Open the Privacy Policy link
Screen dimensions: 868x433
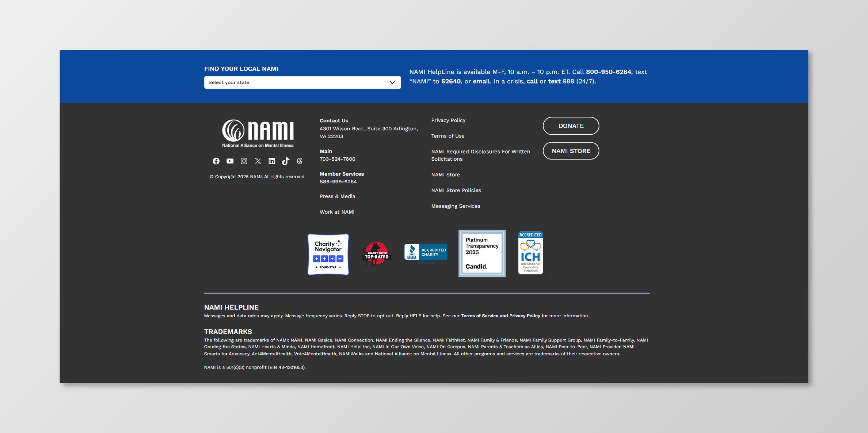coord(448,120)
